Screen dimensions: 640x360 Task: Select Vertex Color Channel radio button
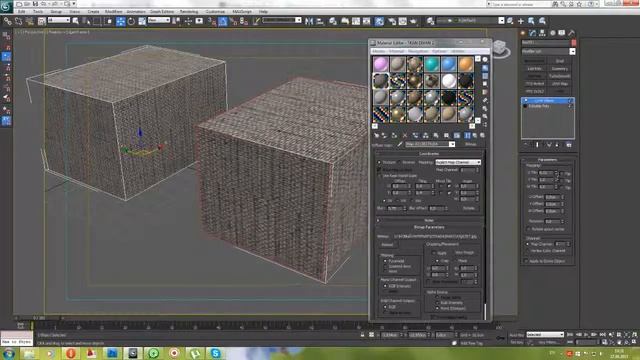point(527,251)
